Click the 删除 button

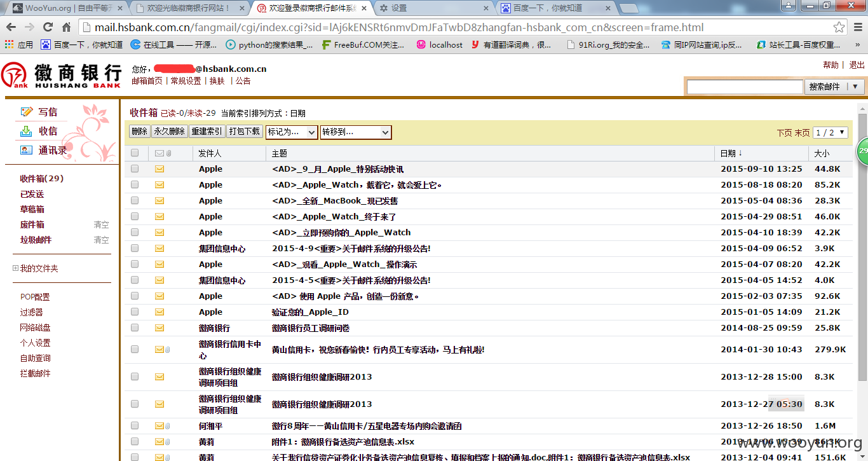[x=139, y=132]
